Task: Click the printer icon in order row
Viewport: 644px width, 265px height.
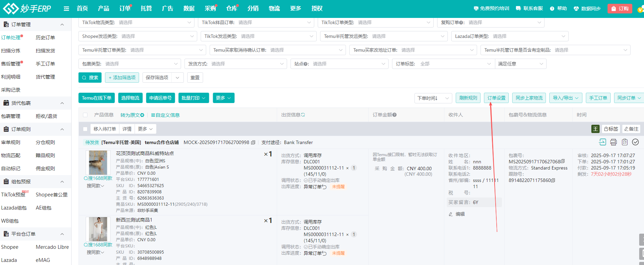Action: click(x=613, y=142)
